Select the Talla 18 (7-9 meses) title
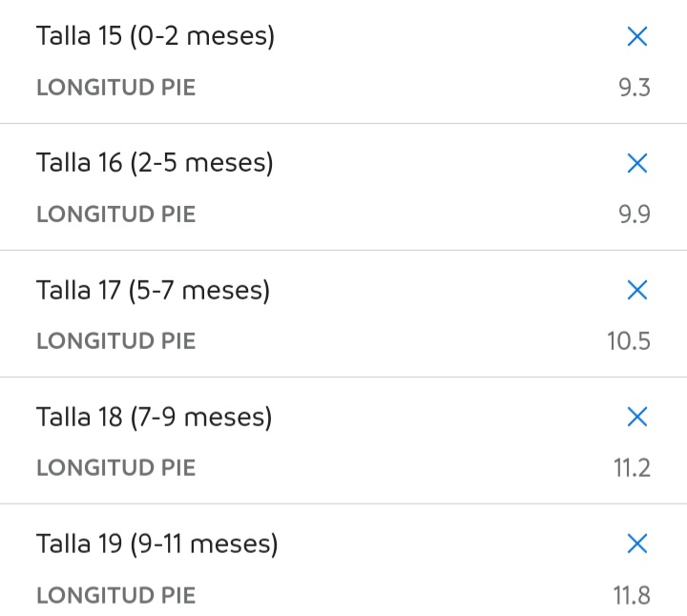This screenshot has width=687, height=616. click(x=155, y=418)
